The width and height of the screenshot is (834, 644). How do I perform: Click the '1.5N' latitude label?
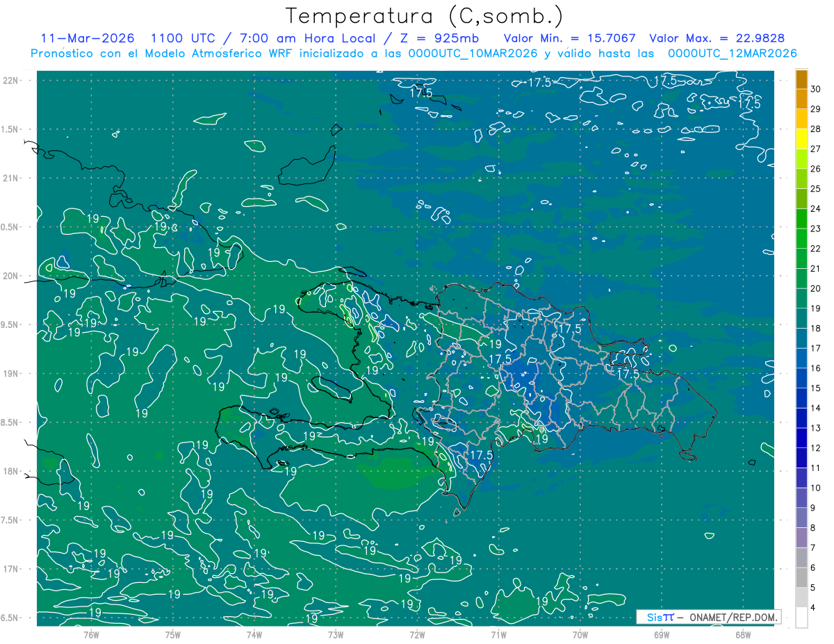(x=10, y=129)
